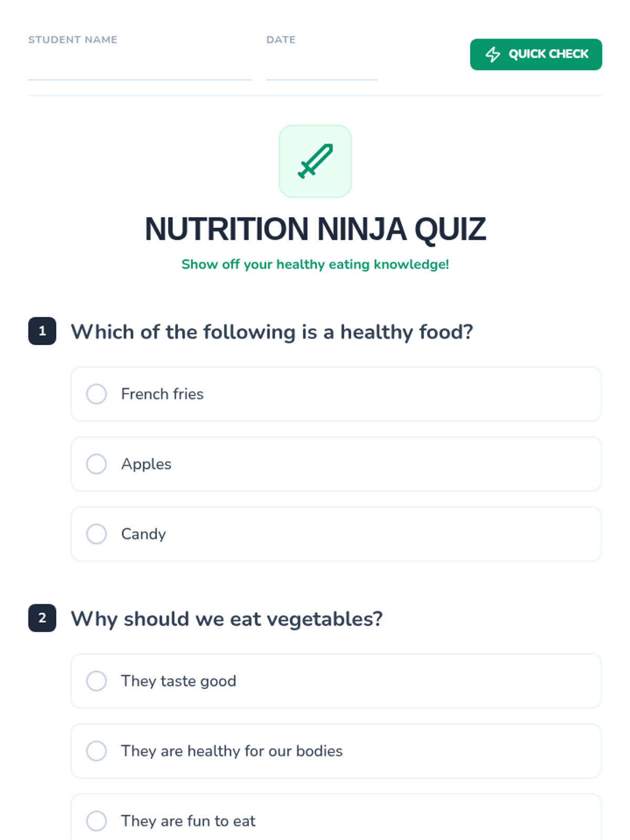Click the Quick Check button

coord(536,54)
